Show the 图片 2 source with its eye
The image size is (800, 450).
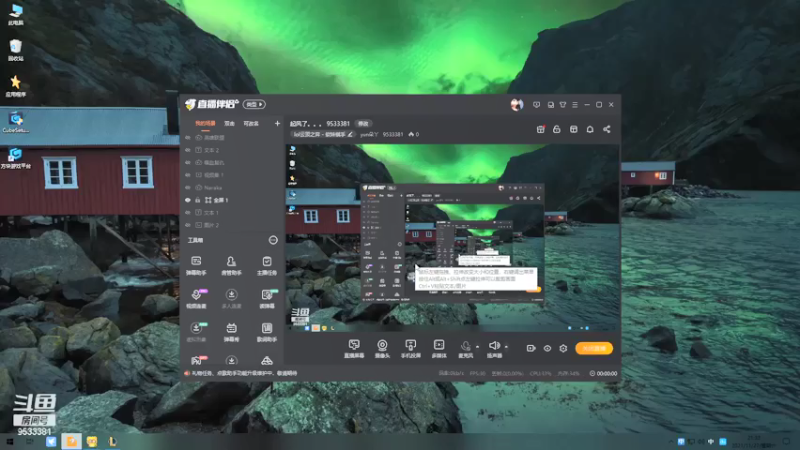[x=188, y=225]
